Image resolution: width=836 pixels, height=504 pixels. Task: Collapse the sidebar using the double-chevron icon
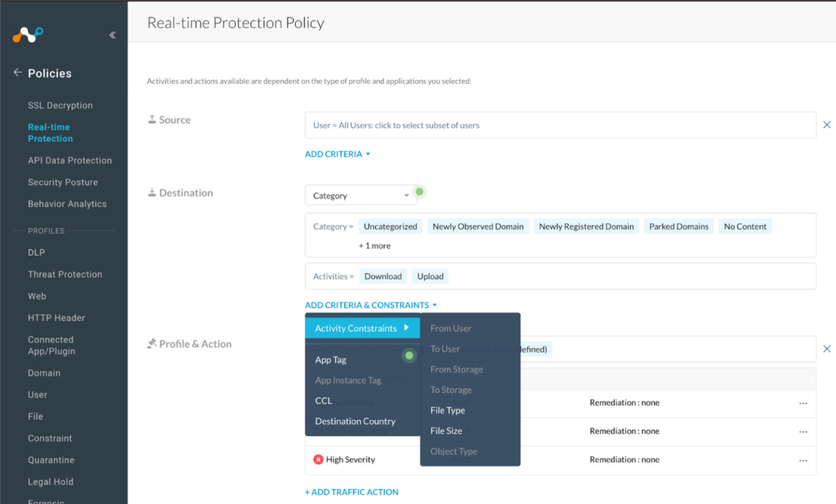(113, 35)
